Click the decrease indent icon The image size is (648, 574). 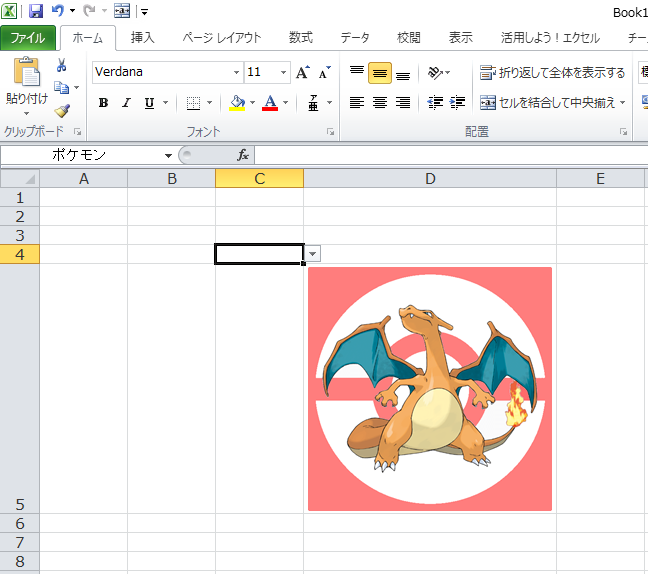click(435, 102)
